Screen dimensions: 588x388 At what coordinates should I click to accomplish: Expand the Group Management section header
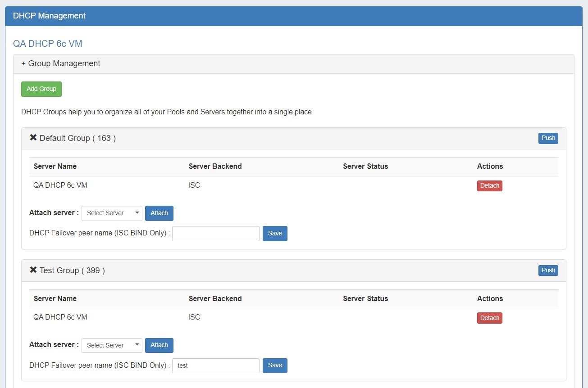pyautogui.click(x=61, y=63)
